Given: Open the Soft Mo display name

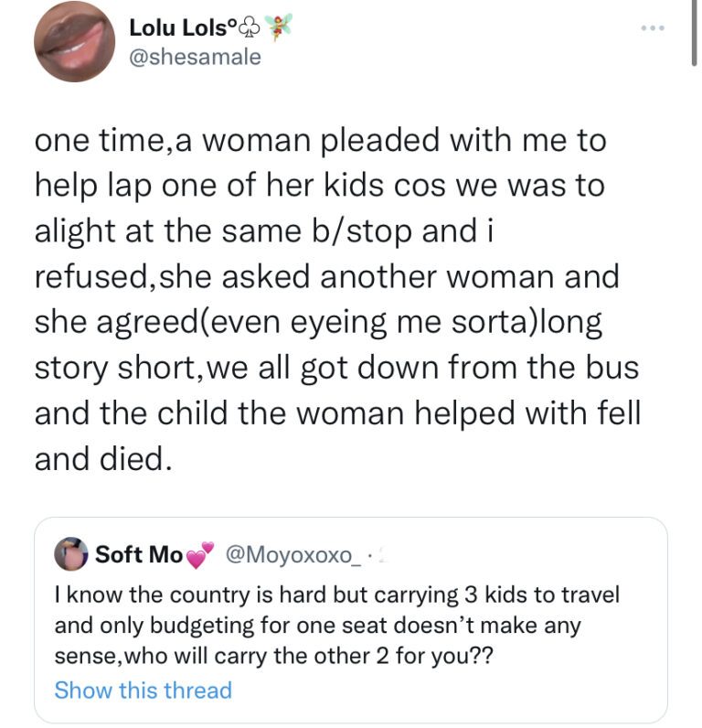Looking at the screenshot, I should click(x=138, y=554).
